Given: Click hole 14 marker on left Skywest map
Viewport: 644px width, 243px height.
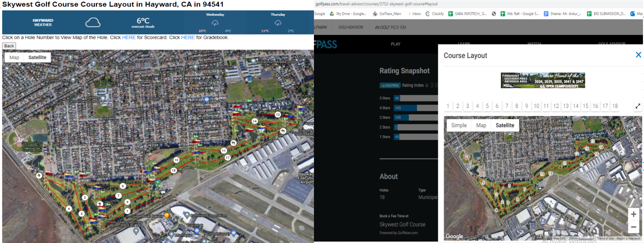Looking at the screenshot, I should pyautogui.click(x=254, y=121).
